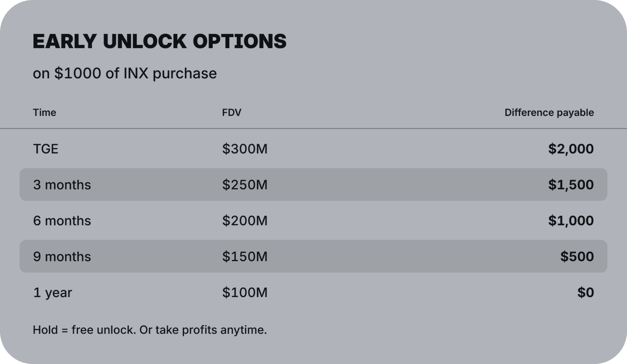Select the 1 year row label
627x364 pixels.
[52, 292]
